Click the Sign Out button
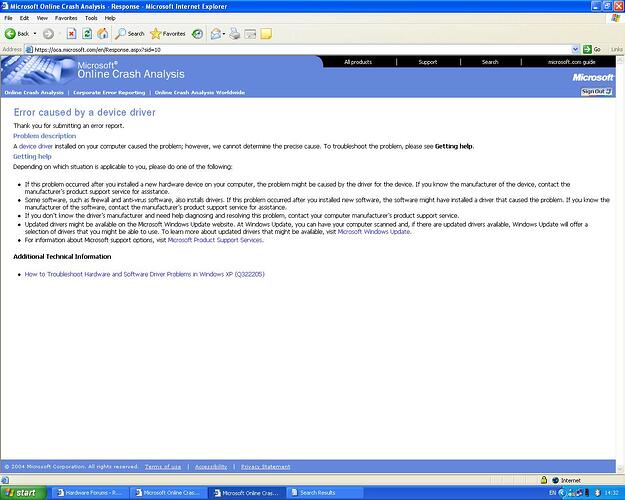Image resolution: width=625 pixels, height=500 pixels. (596, 92)
